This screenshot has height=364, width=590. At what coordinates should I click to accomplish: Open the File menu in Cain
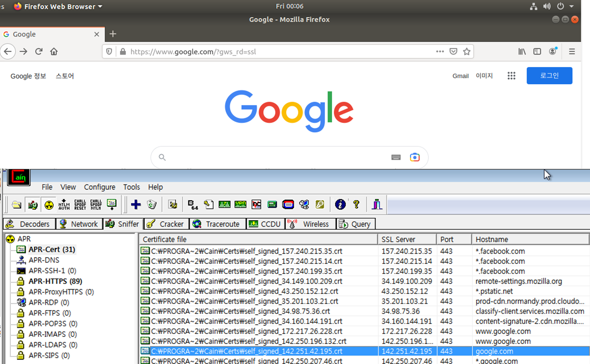click(47, 187)
